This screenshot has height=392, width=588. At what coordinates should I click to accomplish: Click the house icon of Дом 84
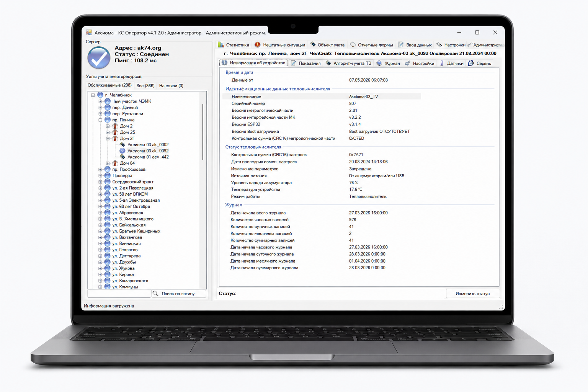[x=115, y=163]
